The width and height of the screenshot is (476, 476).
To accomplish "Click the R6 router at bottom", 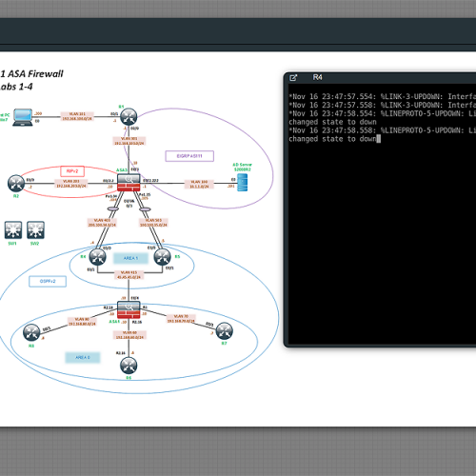I will (129, 366).
